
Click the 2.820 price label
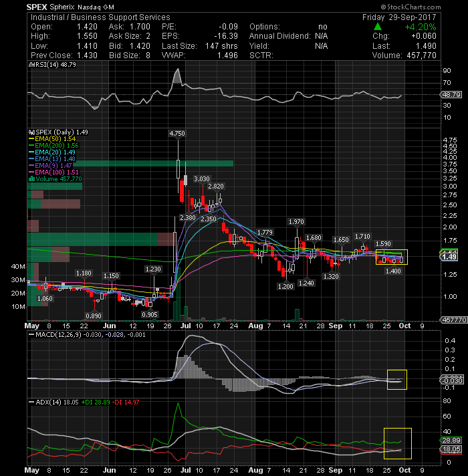point(216,187)
